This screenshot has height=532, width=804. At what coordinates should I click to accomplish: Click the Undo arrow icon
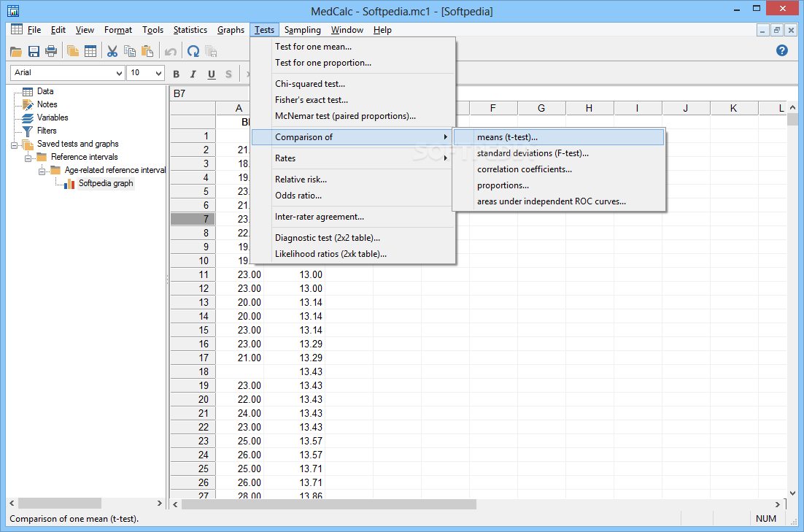point(170,51)
